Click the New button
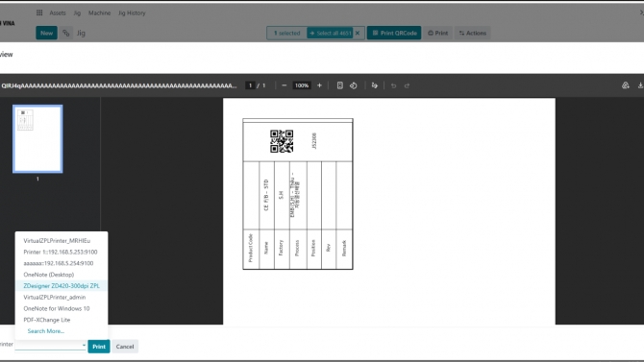 pyautogui.click(x=46, y=33)
